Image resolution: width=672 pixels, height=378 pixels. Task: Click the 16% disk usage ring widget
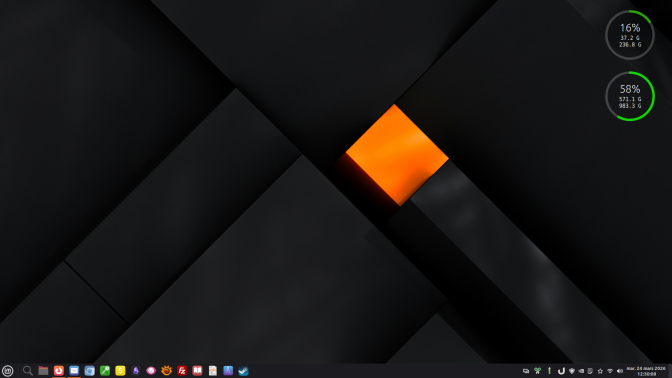630,35
